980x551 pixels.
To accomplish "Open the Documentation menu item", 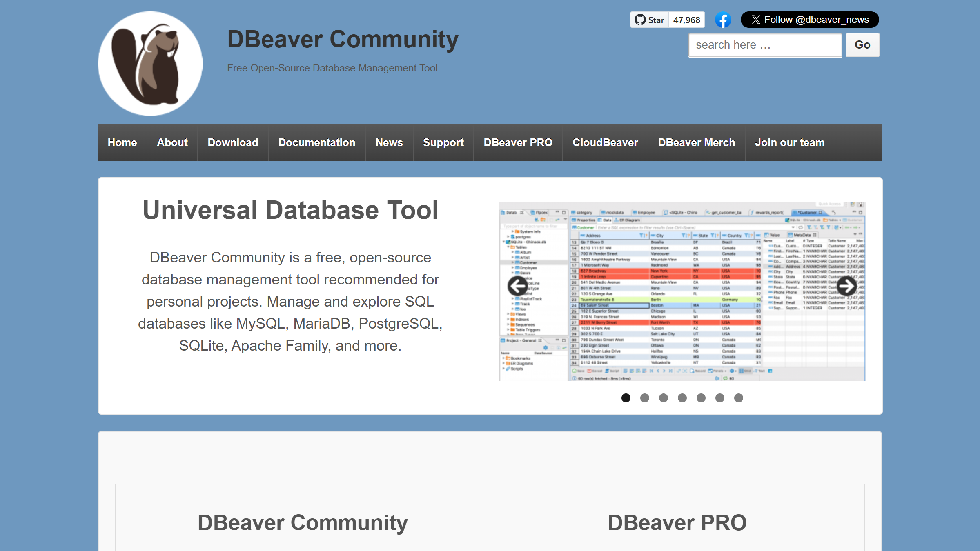I will (316, 142).
